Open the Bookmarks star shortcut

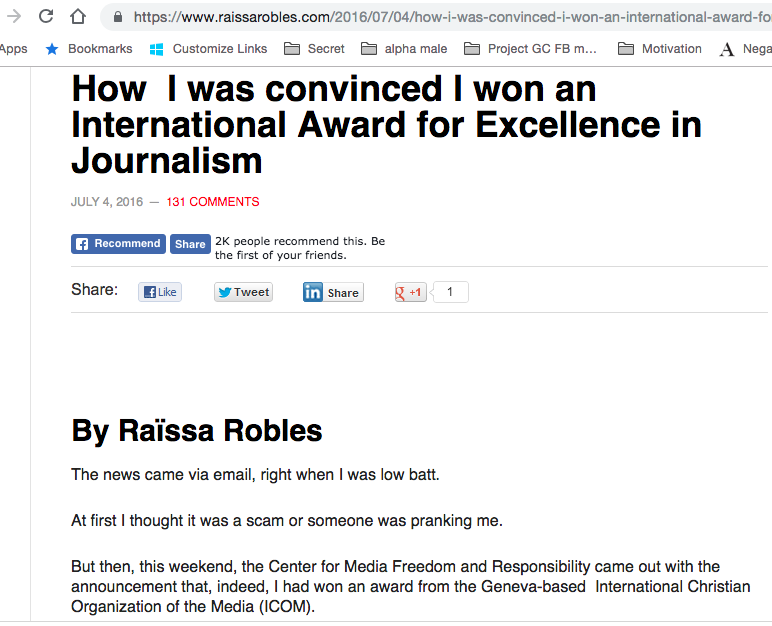(89, 49)
